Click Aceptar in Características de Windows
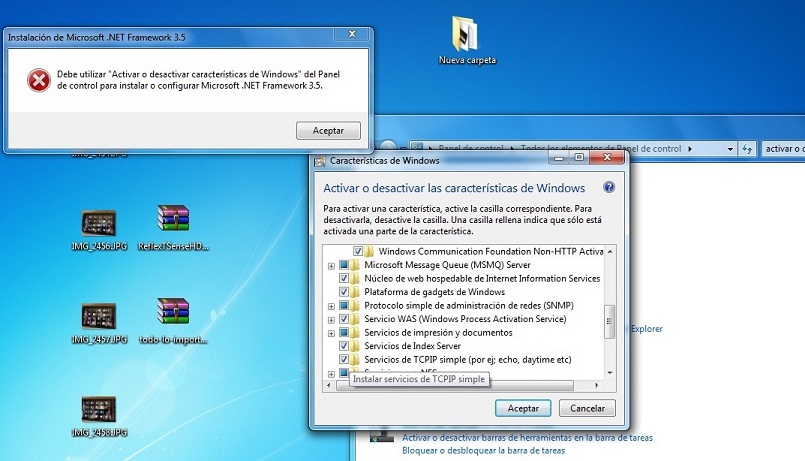 pyautogui.click(x=523, y=409)
